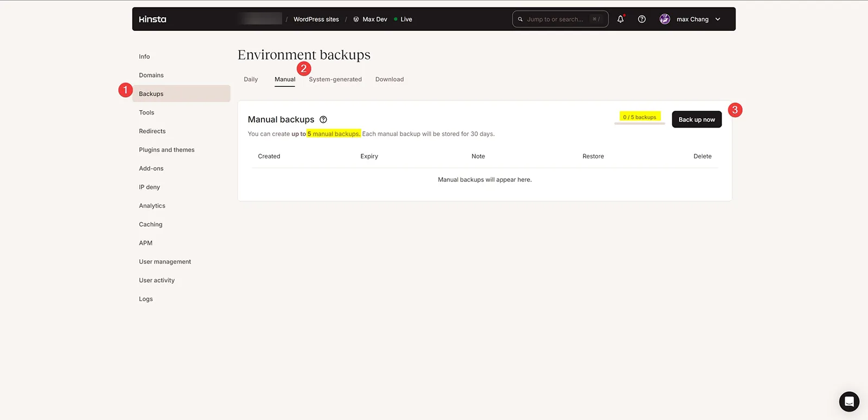Screen dimensions: 868x420
Task: Go to Redirects in the sidebar
Action: tap(152, 131)
